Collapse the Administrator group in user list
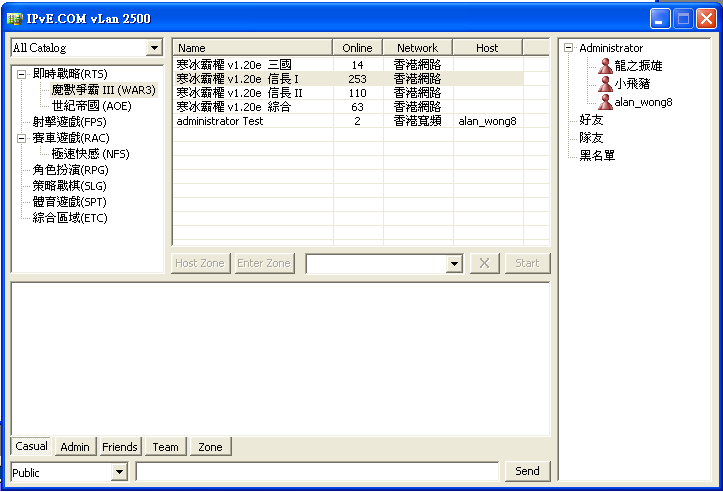 pos(569,48)
